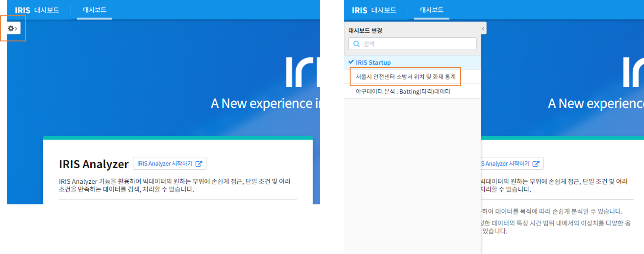Click the search field in dashboard panel

coord(412,44)
